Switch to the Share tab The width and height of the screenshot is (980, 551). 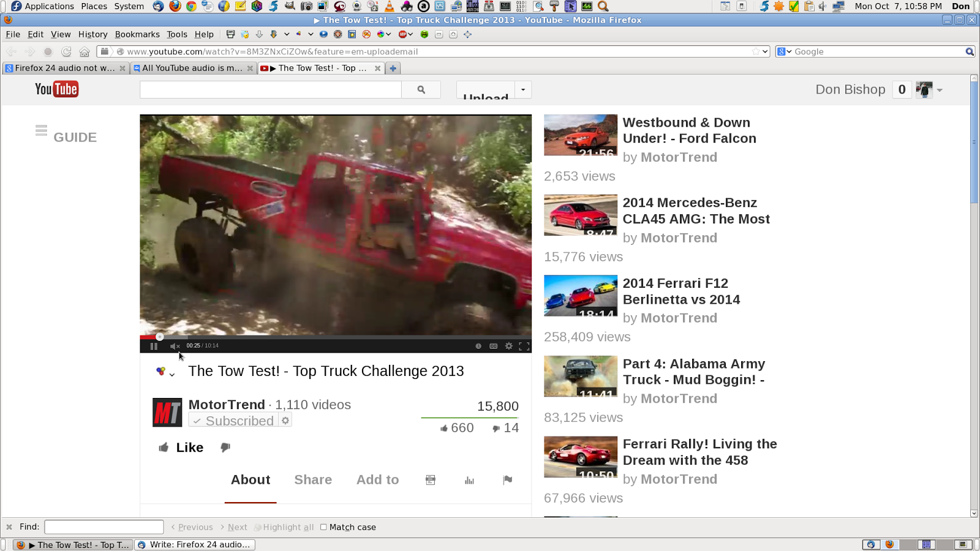[313, 480]
